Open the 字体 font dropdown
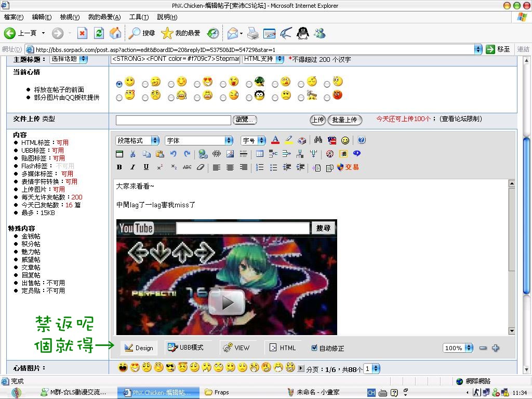This screenshot has width=532, height=399. pyautogui.click(x=199, y=140)
